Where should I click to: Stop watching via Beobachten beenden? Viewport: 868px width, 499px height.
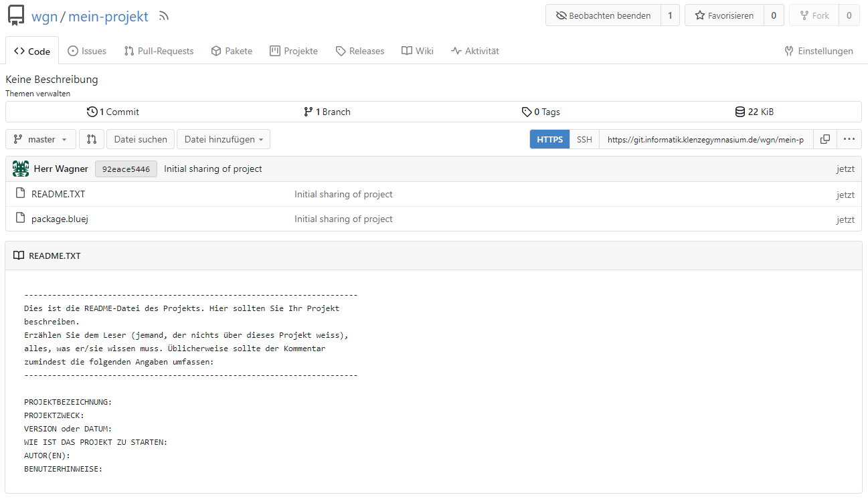(x=603, y=15)
